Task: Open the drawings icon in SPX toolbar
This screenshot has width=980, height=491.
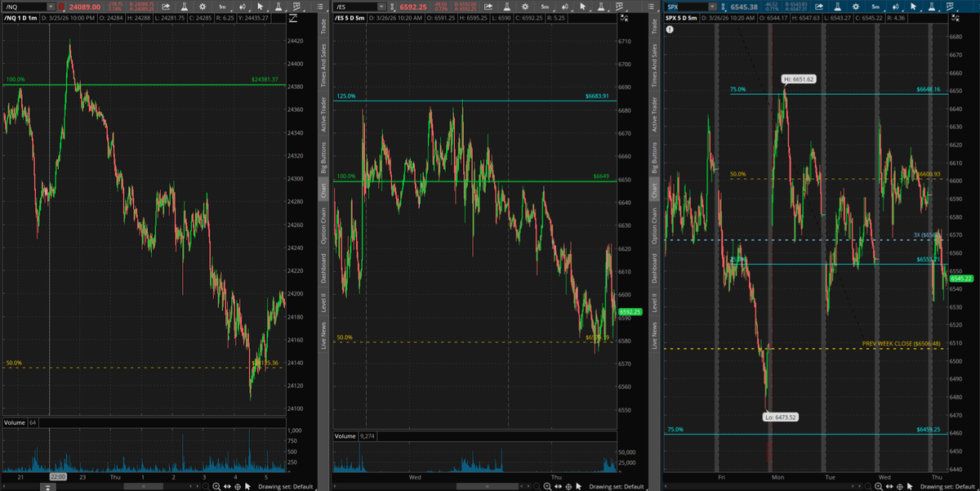Action: point(950,7)
